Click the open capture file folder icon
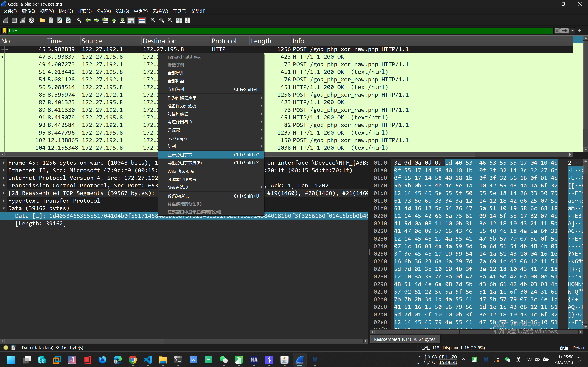 coord(43,20)
